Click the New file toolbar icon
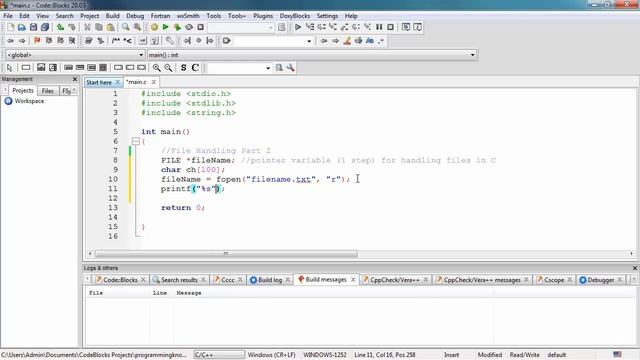This screenshot has width=640, height=360. pyautogui.click(x=11, y=27)
